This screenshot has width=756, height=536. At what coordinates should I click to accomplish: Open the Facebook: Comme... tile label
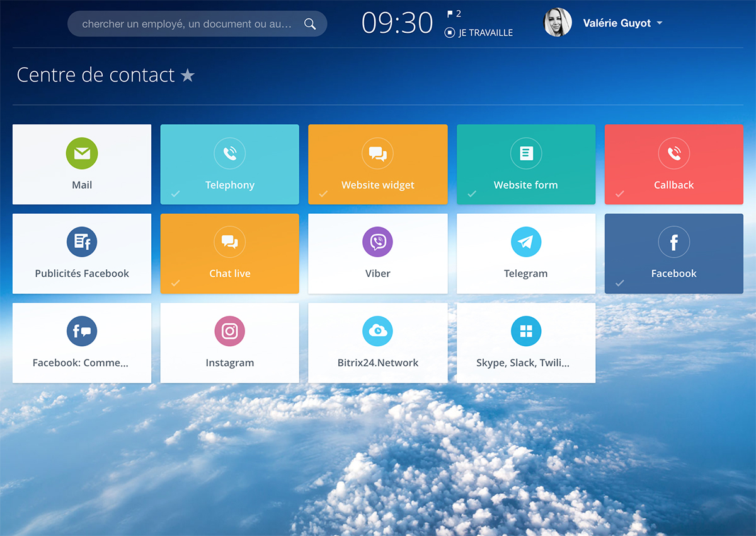tap(81, 363)
